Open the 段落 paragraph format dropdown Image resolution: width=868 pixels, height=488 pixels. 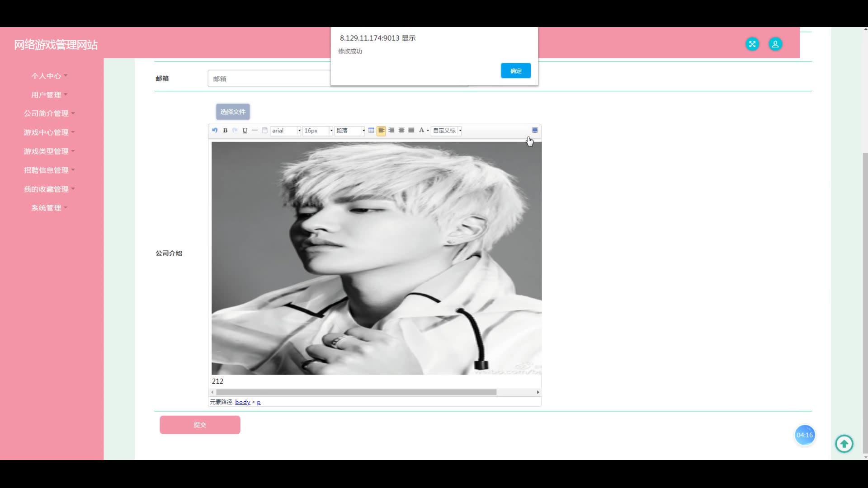(363, 131)
